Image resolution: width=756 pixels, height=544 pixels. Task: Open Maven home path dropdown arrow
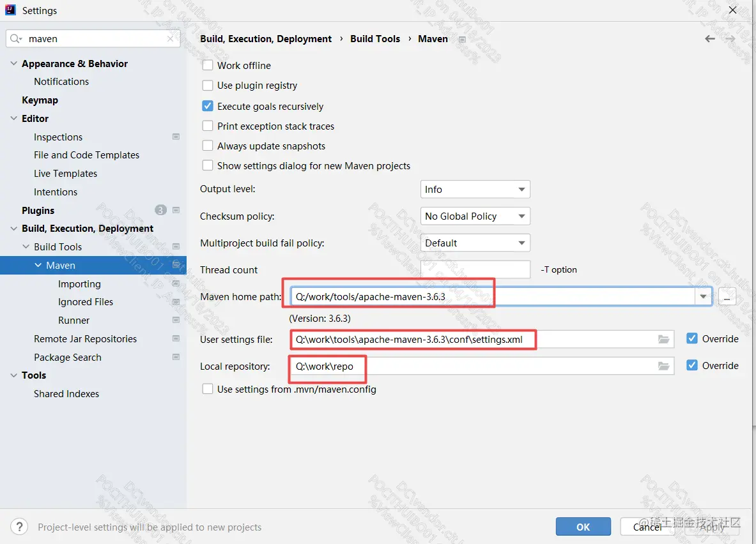point(703,297)
